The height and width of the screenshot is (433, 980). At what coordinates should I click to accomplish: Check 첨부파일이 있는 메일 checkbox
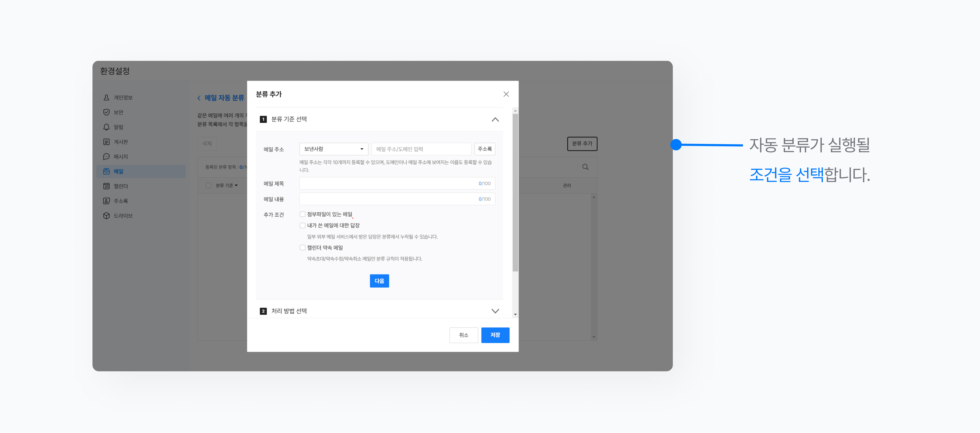point(302,214)
